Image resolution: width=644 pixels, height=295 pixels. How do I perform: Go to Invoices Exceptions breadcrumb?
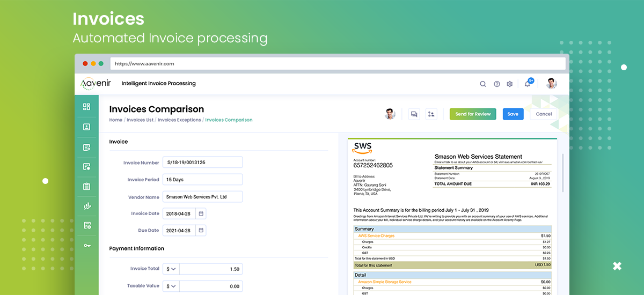point(179,120)
